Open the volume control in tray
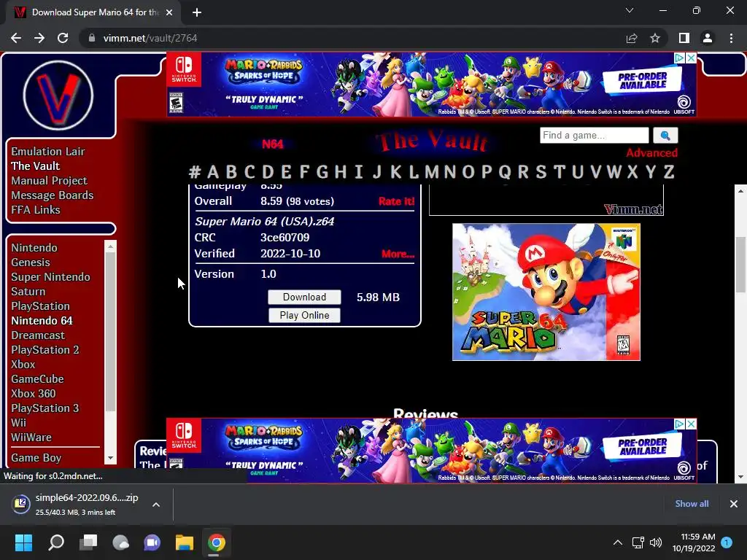 (x=656, y=542)
